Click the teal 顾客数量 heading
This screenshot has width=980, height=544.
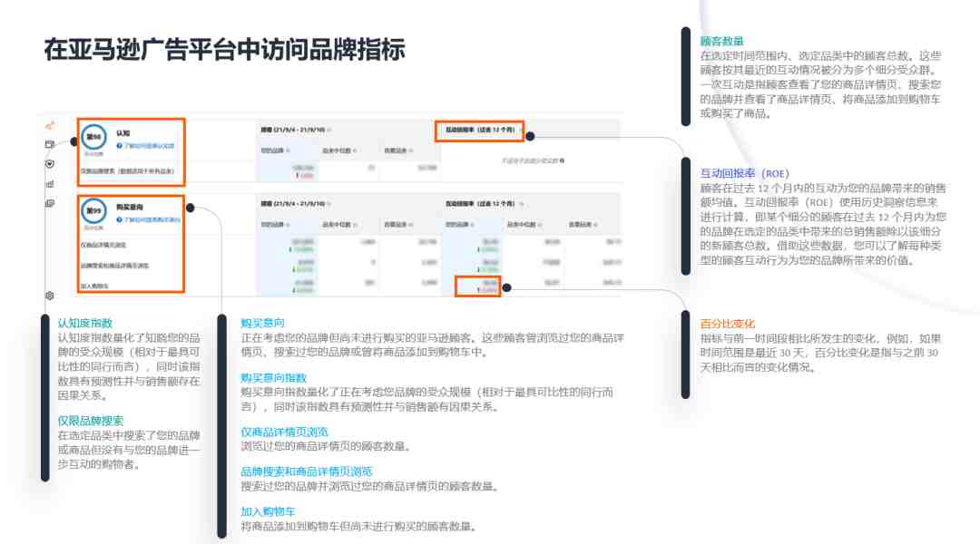[x=722, y=41]
